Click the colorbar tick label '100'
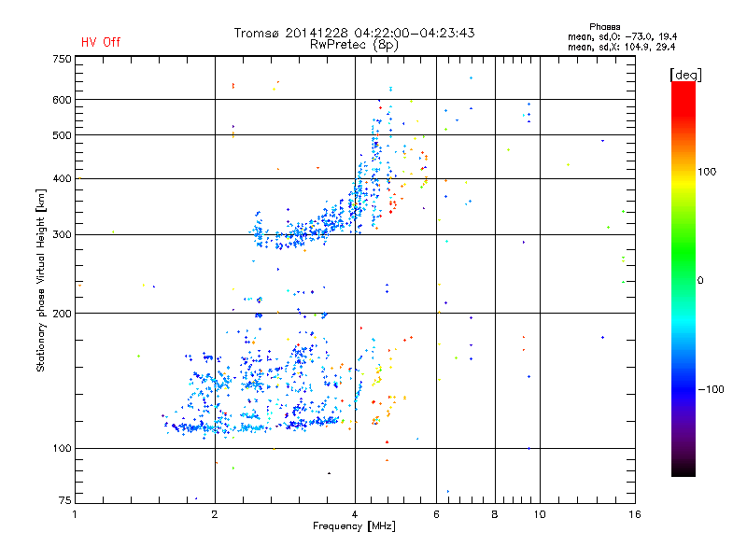 point(707,172)
